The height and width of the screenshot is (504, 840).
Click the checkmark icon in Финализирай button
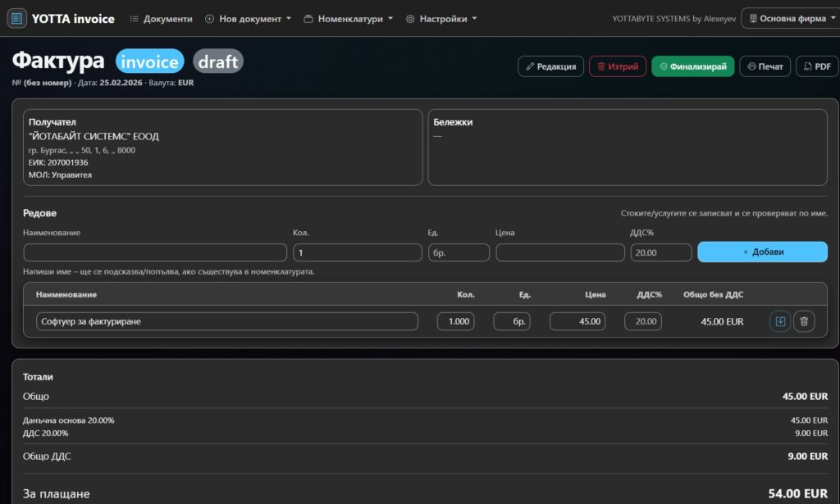[x=664, y=66]
